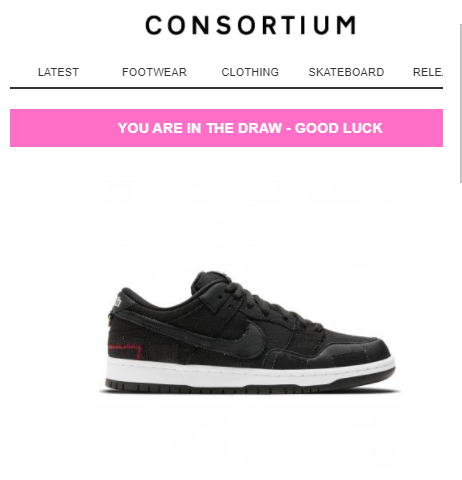Open the black sneaker product image
The image size is (462, 480).
pos(250,332)
